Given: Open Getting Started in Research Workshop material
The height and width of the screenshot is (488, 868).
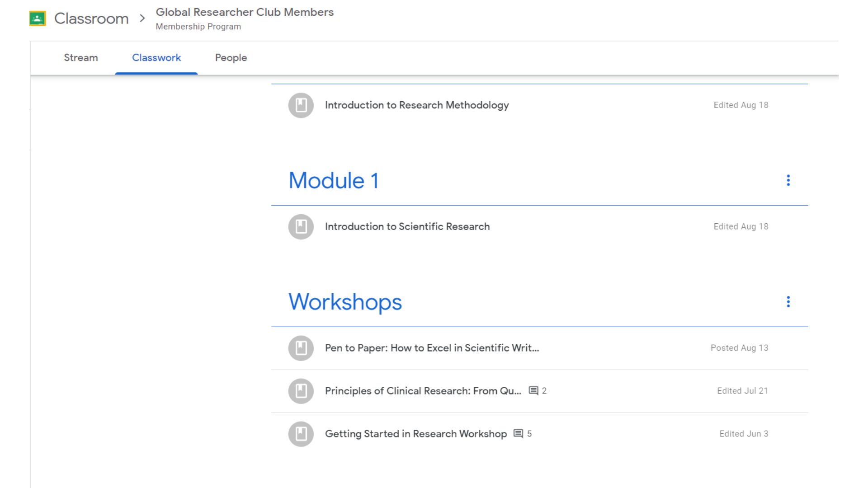Looking at the screenshot, I should (416, 434).
